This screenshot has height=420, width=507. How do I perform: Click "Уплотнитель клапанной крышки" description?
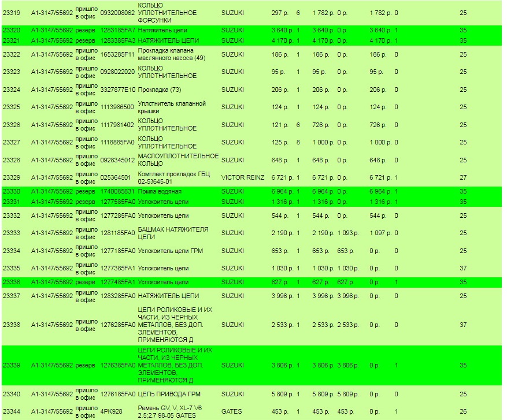coord(172,107)
